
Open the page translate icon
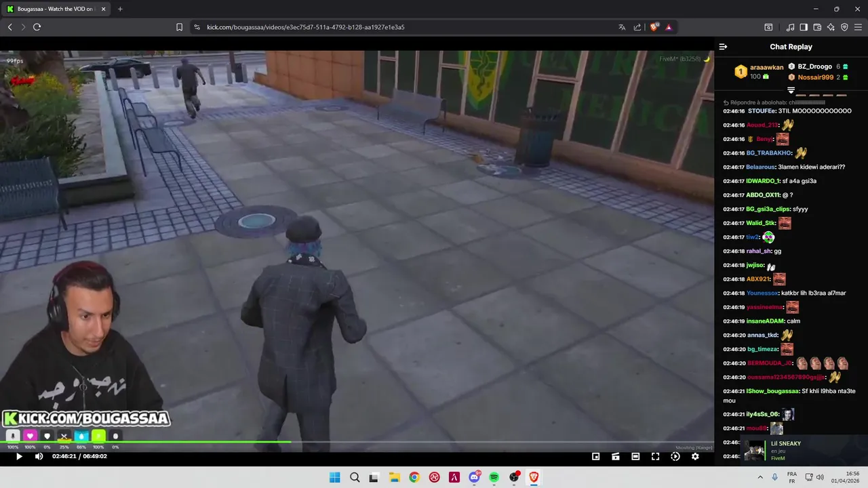click(x=622, y=27)
